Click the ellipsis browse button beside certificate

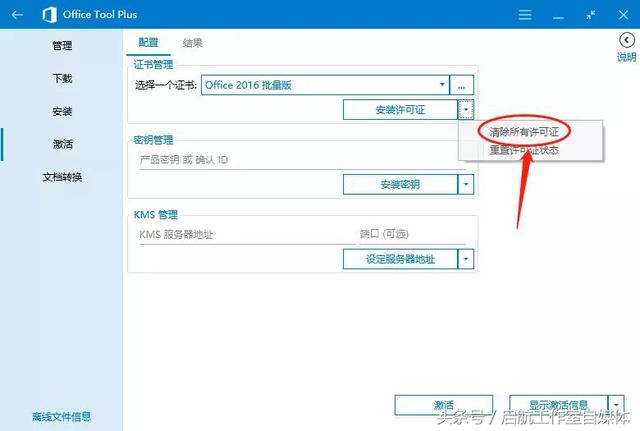tap(462, 85)
